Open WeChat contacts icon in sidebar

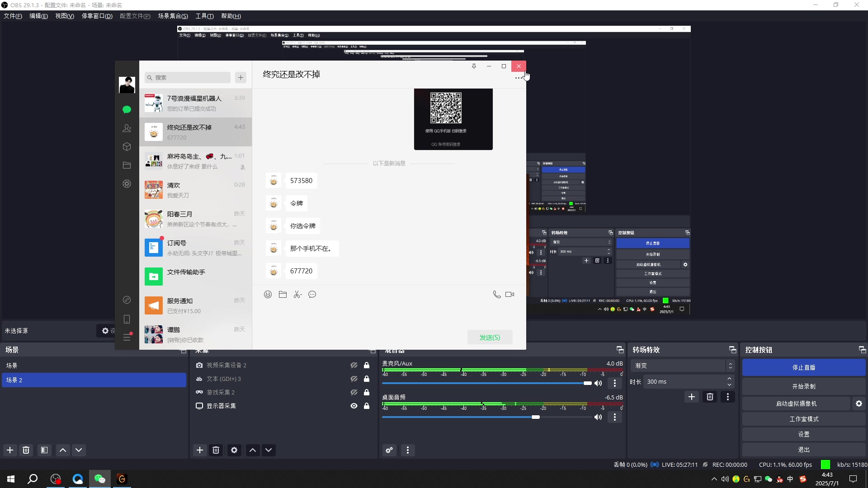[x=127, y=128]
